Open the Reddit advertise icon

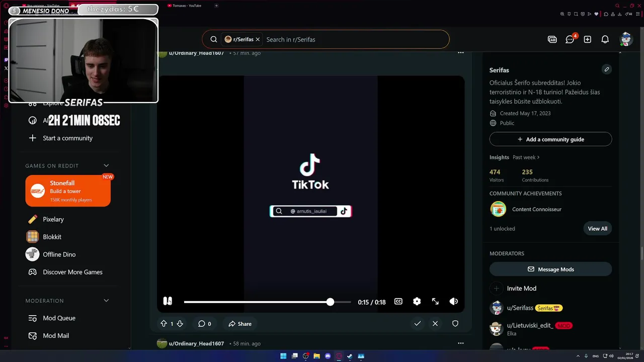pyautogui.click(x=552, y=39)
